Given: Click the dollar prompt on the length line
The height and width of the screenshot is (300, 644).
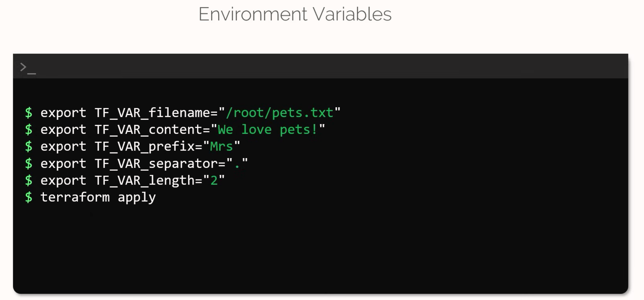Looking at the screenshot, I should pos(29,180).
